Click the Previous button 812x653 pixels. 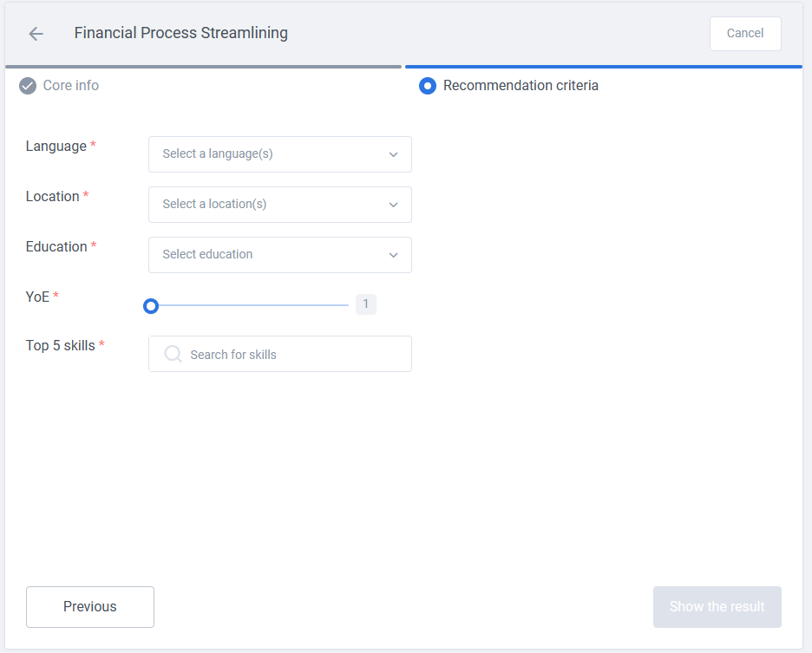[x=90, y=607]
